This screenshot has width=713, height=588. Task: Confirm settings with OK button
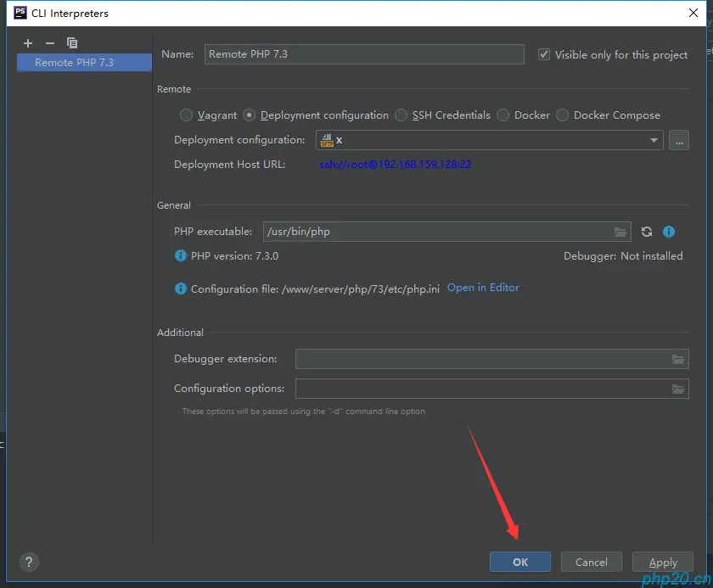pos(520,562)
